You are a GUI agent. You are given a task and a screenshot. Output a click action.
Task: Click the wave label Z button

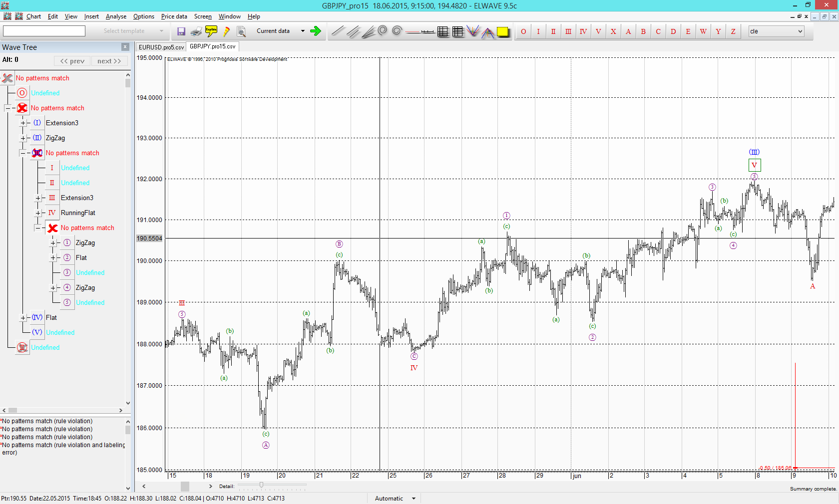pyautogui.click(x=733, y=31)
